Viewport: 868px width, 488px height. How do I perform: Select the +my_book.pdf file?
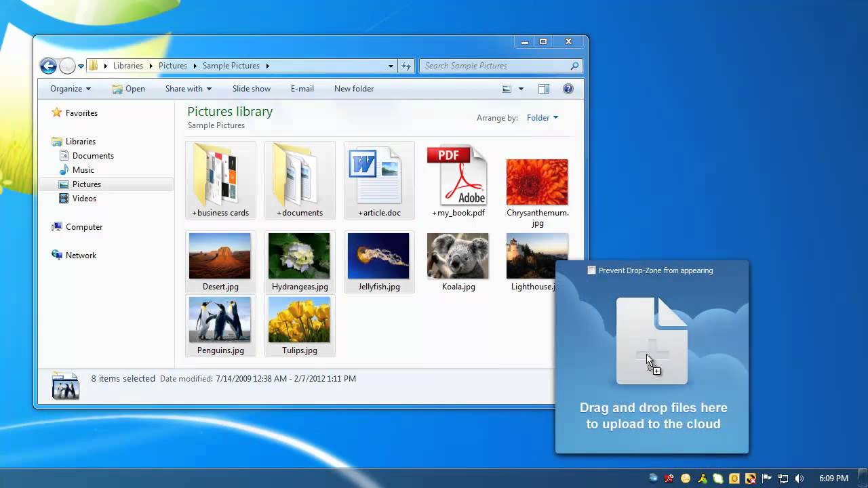(x=458, y=180)
